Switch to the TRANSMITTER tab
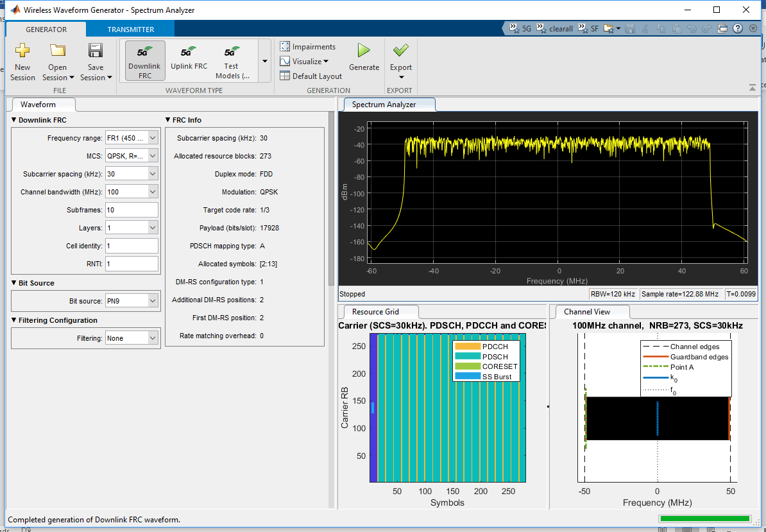Screen dimensions: 766x532 pos(130,29)
